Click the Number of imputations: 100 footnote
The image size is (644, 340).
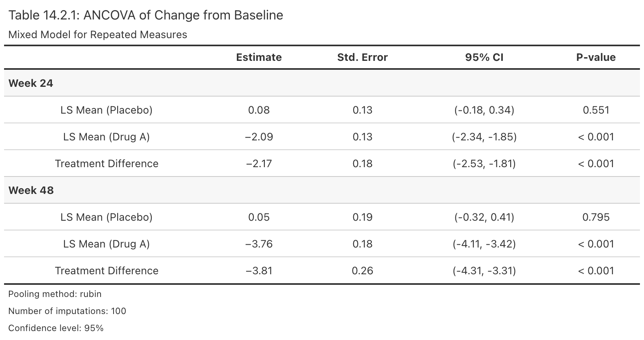coord(67,311)
